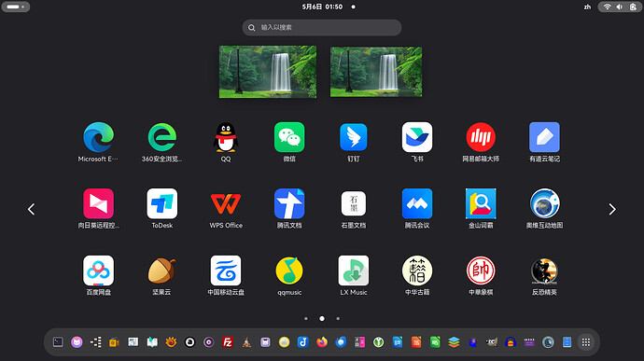Viewport: 644px width, 361px height.
Task: Launch Thunderbird from the dock
Action: (341, 342)
